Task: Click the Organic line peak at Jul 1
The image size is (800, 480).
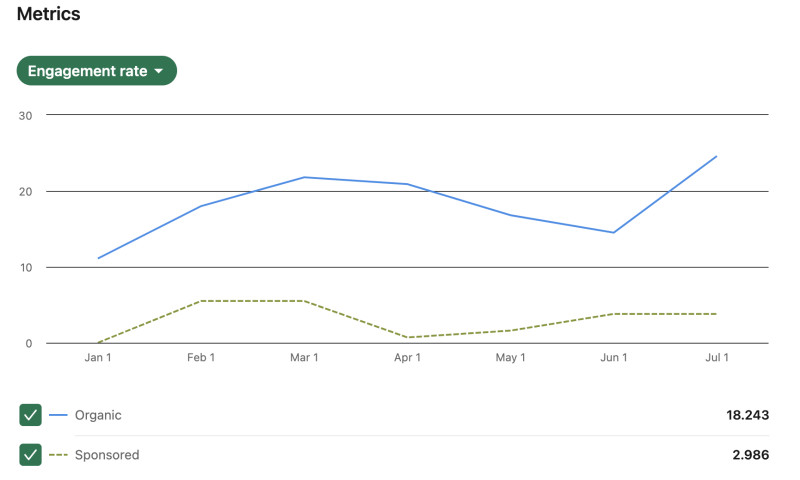Action: pyautogui.click(x=716, y=156)
